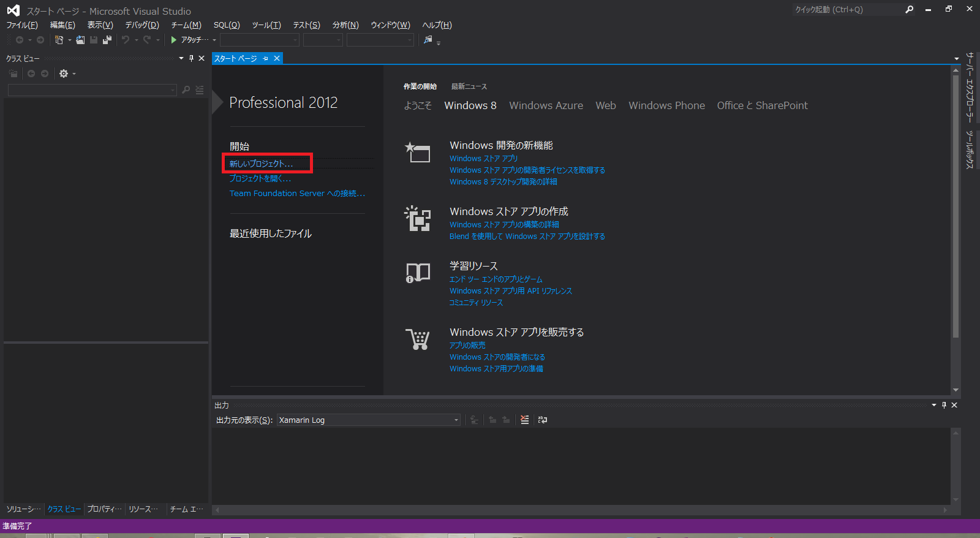Open the Class View search combo box
Image resolution: width=980 pixels, height=538 pixels.
pos(92,90)
